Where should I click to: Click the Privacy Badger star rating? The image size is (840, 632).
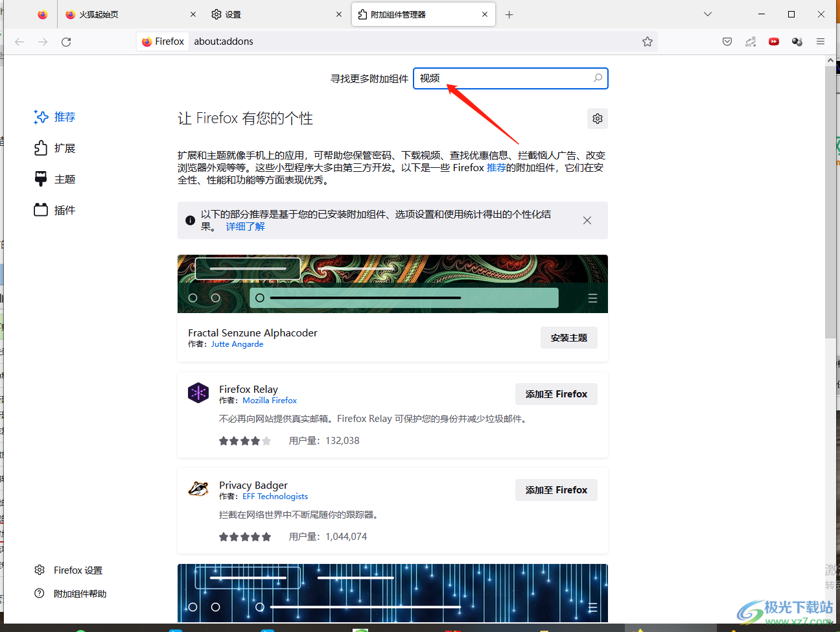pos(245,537)
